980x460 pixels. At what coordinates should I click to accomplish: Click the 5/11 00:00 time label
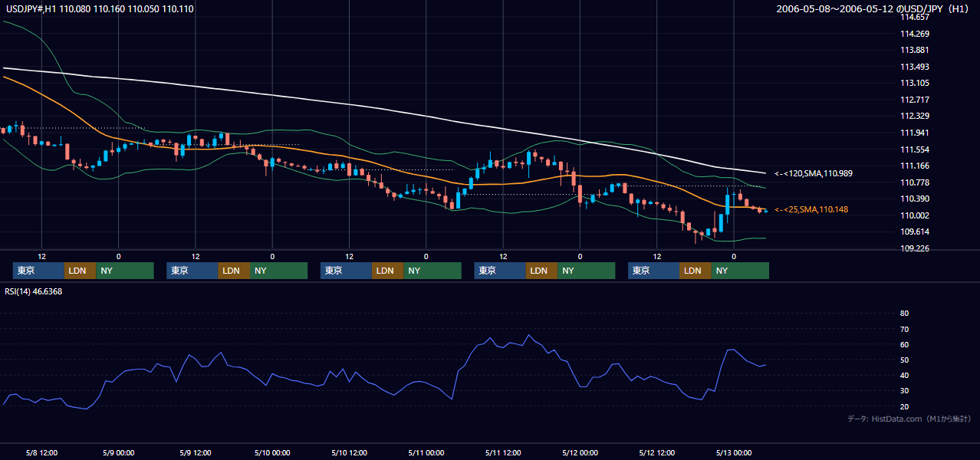pyautogui.click(x=426, y=452)
